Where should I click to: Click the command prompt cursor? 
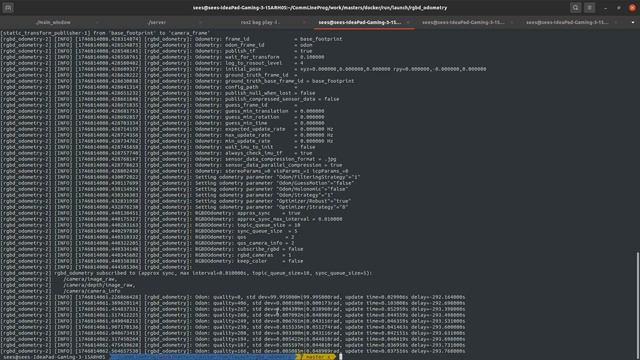pyautogui.click(x=341, y=357)
